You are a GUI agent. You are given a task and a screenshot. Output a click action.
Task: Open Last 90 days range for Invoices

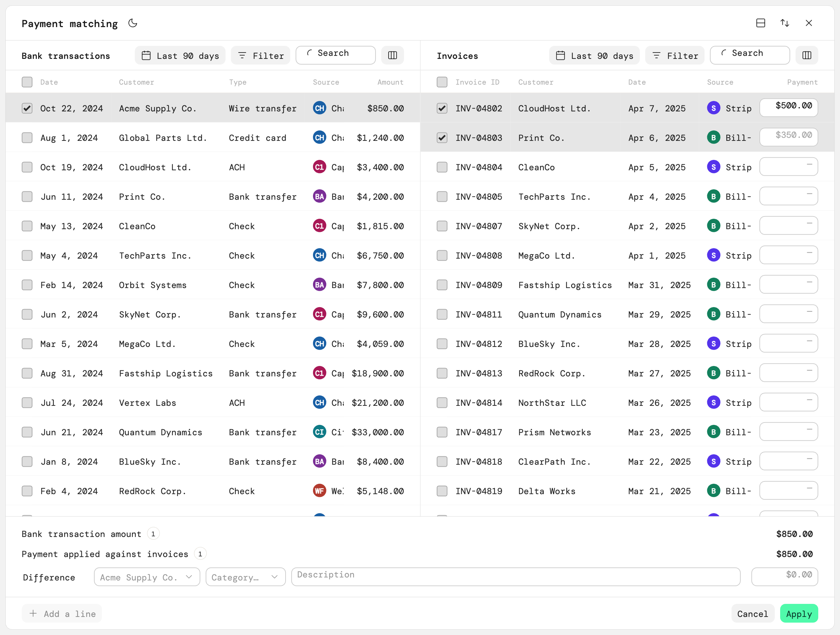click(x=594, y=56)
